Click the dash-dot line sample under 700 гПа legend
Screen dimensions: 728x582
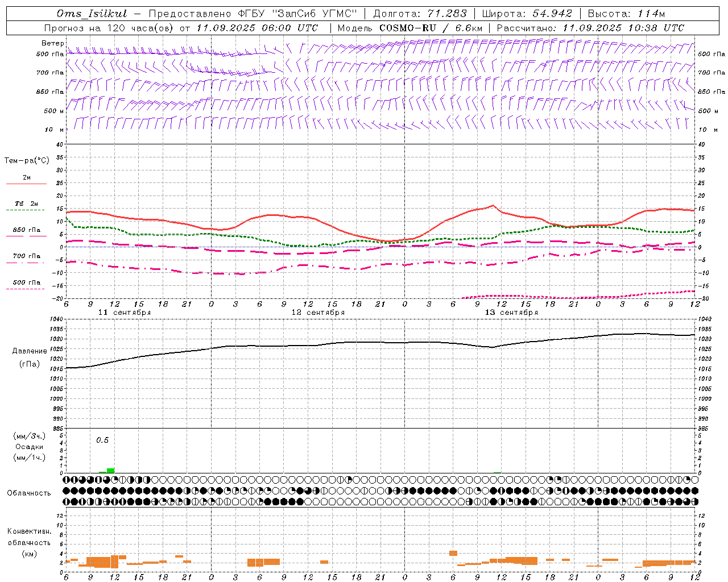pos(25,263)
